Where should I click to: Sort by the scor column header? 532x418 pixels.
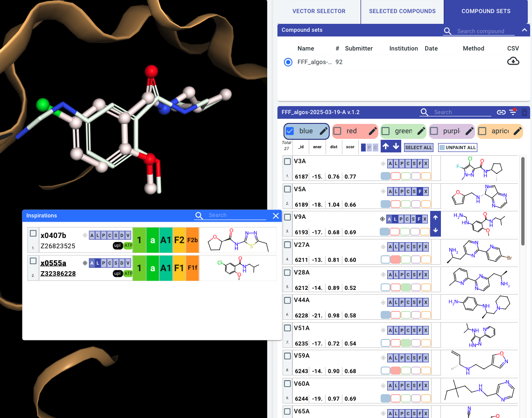pos(350,147)
